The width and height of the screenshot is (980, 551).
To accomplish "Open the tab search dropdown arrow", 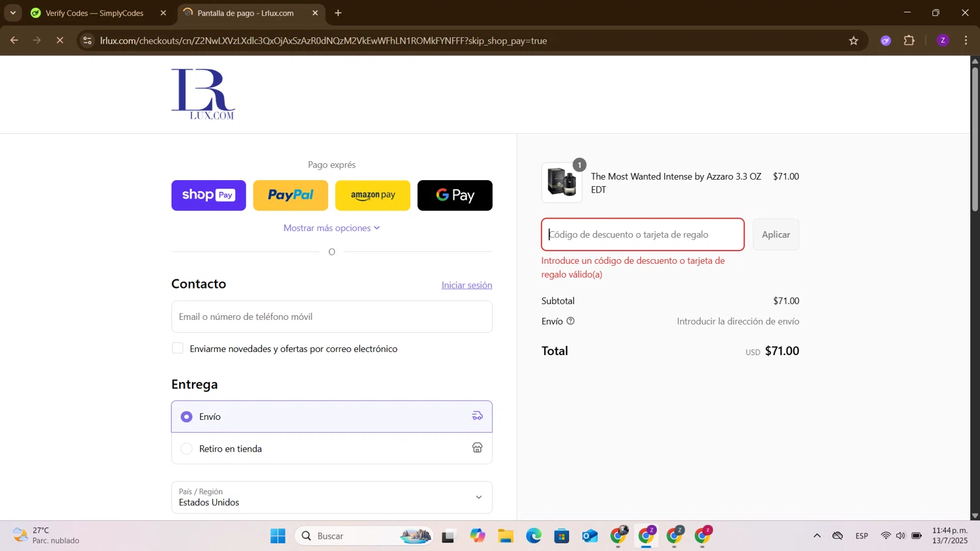I will (13, 13).
